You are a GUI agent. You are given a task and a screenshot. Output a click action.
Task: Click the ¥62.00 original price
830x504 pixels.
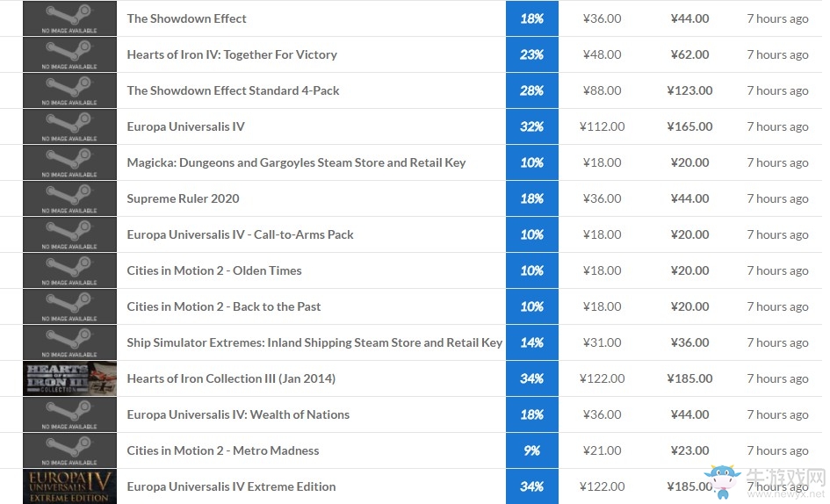(689, 54)
